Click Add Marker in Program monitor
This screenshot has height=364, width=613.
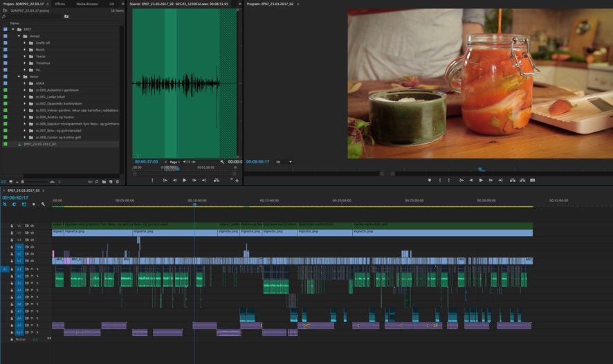(430, 180)
